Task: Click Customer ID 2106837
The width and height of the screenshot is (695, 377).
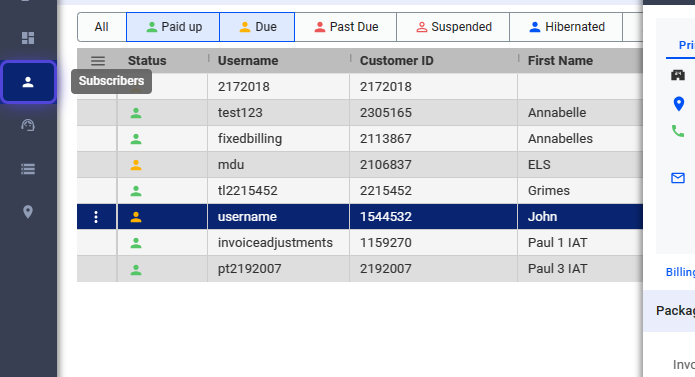Action: coord(386,165)
